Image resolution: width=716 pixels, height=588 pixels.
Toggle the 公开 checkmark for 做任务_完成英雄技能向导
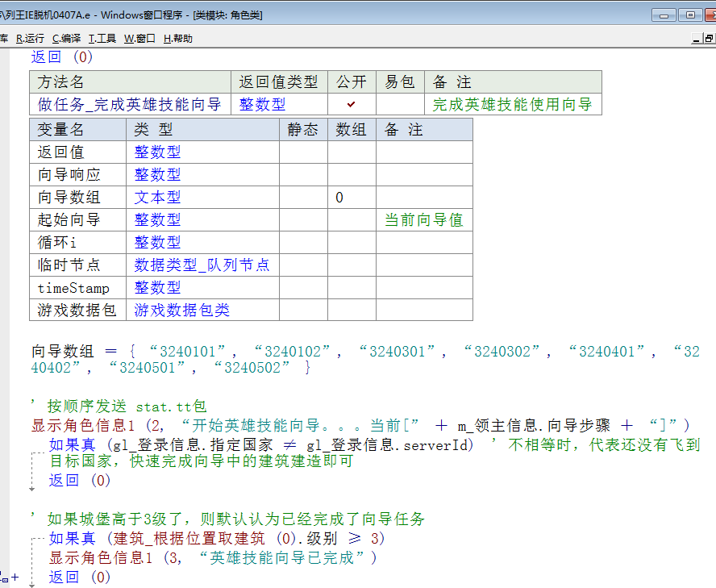[352, 104]
